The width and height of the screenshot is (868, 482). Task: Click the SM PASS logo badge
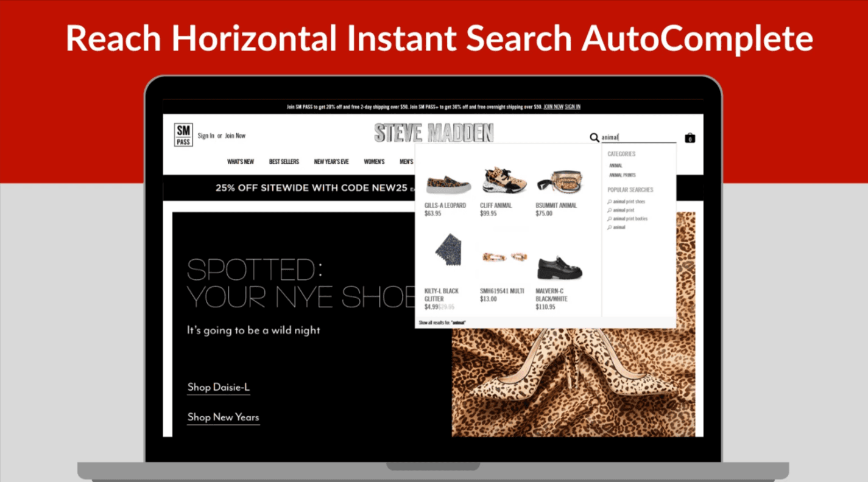[x=183, y=134]
